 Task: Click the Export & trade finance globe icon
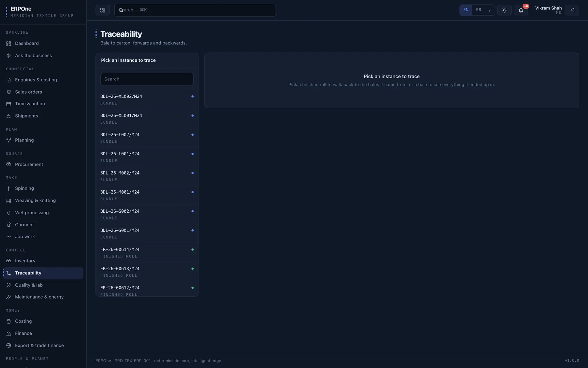point(8,345)
